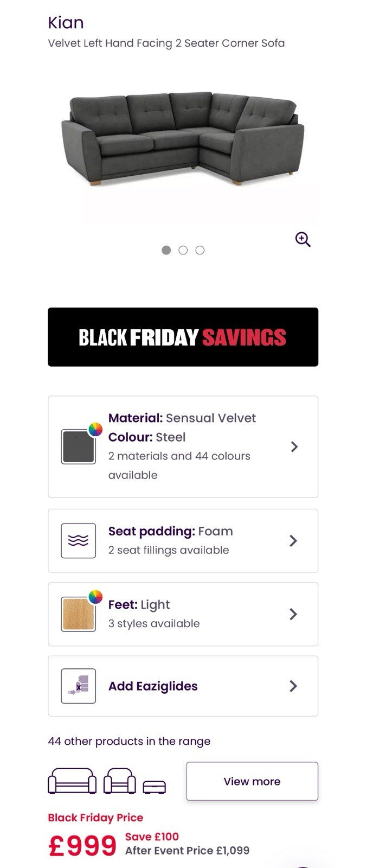Click the armchair outline icon
Screen dimensions: 373x868
(x=120, y=781)
